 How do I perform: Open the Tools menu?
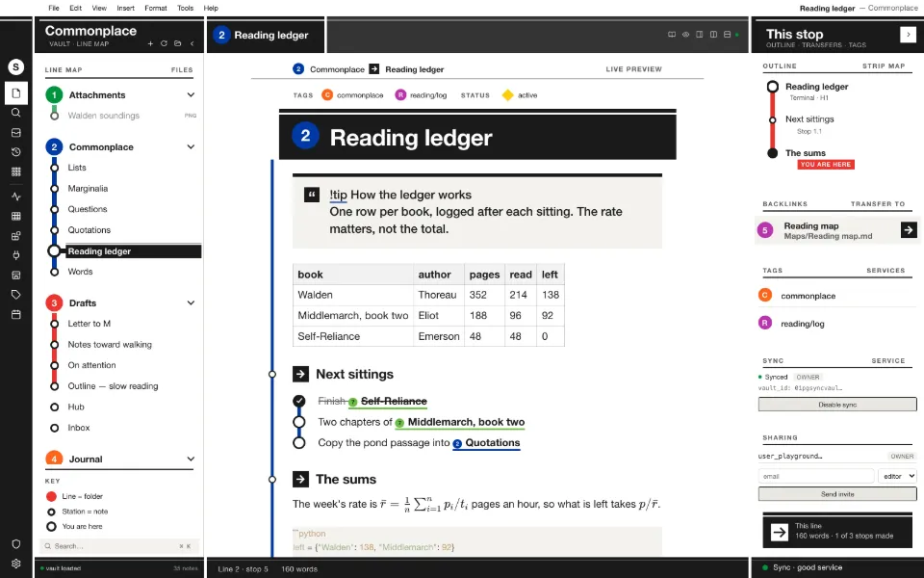point(185,9)
